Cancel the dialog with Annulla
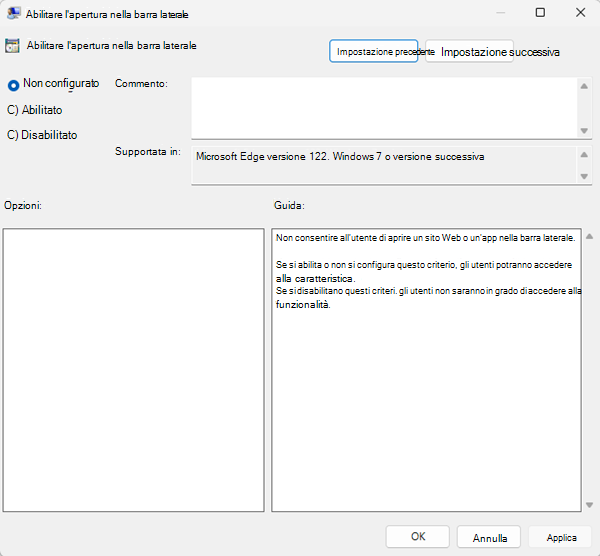Image resolution: width=600 pixels, height=556 pixels. tap(489, 536)
